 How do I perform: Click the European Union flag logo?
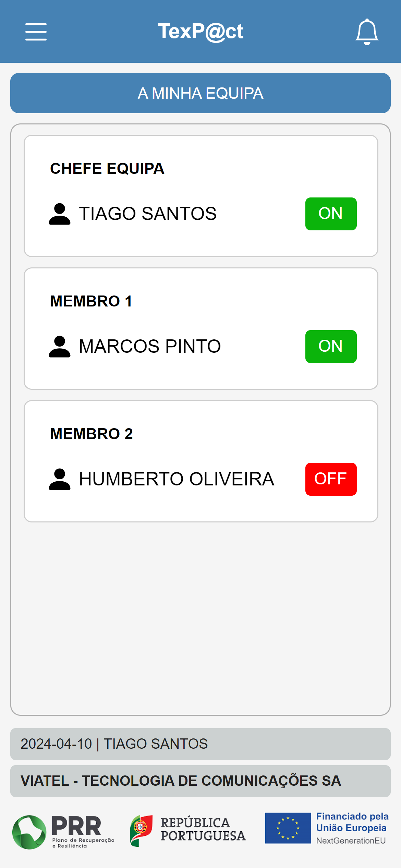[x=288, y=828]
